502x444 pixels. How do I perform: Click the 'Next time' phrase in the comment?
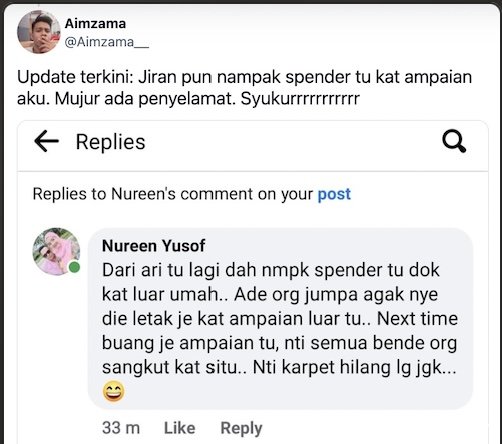417,318
